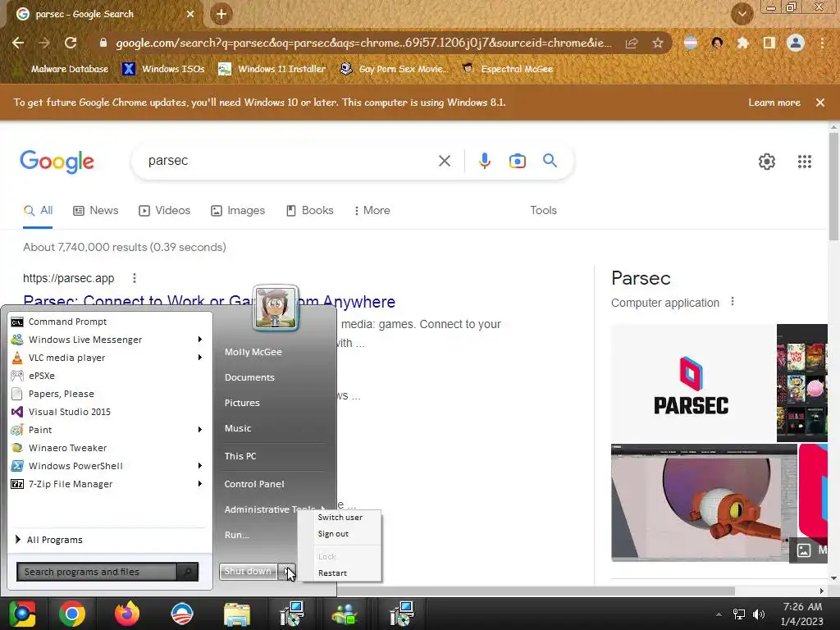Image resolution: width=840 pixels, height=630 pixels.
Task: Switch to the Videos results tab
Action: pyautogui.click(x=164, y=211)
